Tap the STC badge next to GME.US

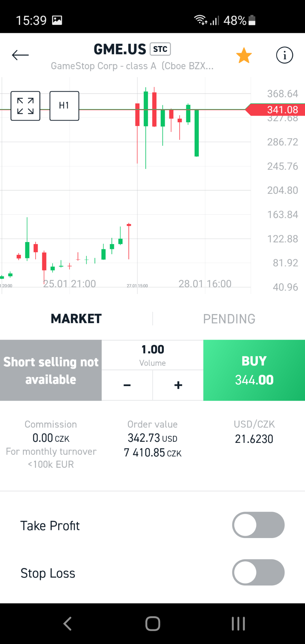[160, 49]
